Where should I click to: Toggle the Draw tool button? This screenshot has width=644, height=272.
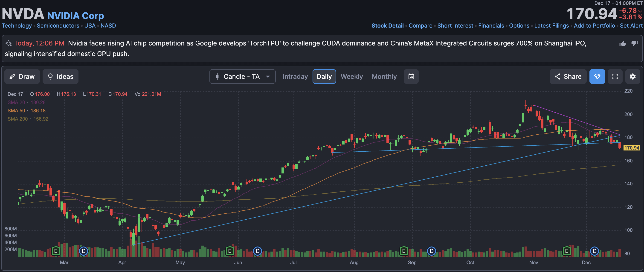(22, 76)
